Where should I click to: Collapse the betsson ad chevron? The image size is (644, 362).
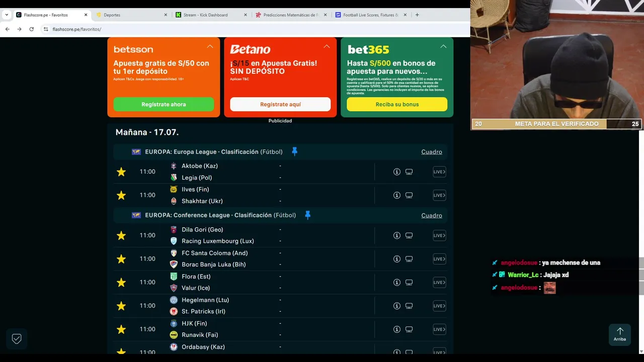coord(210,46)
